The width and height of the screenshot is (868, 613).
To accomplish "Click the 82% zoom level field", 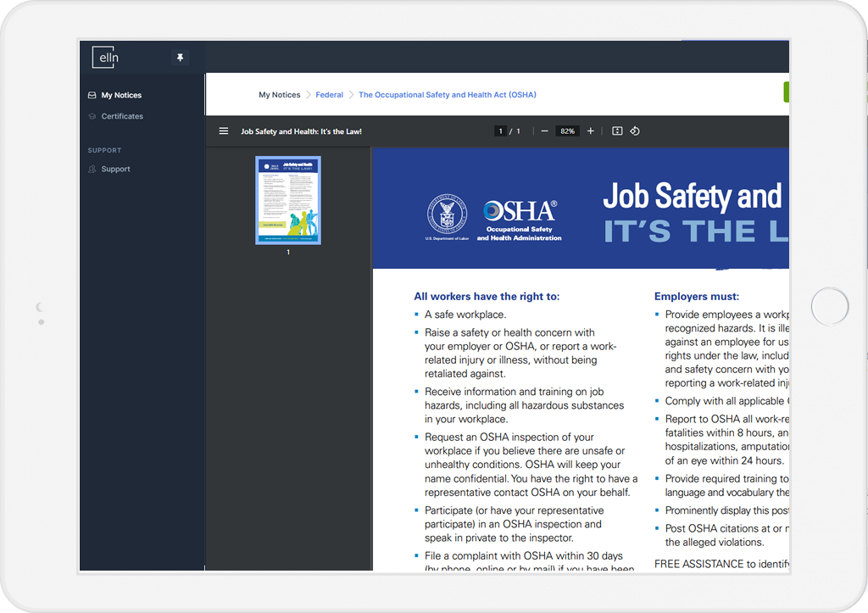I will coord(567,131).
